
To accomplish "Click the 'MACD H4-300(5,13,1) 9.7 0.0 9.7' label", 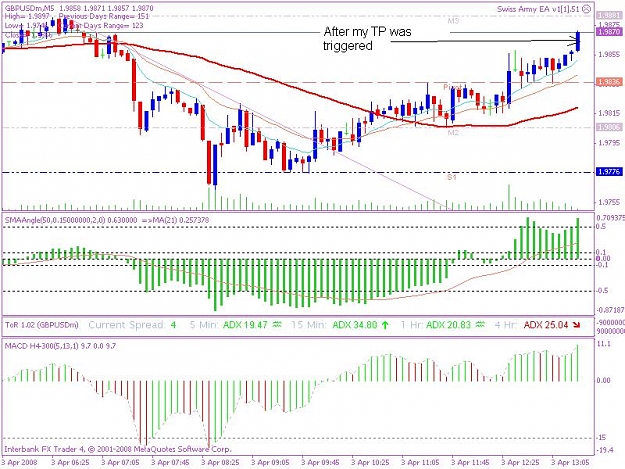I will point(60,346).
